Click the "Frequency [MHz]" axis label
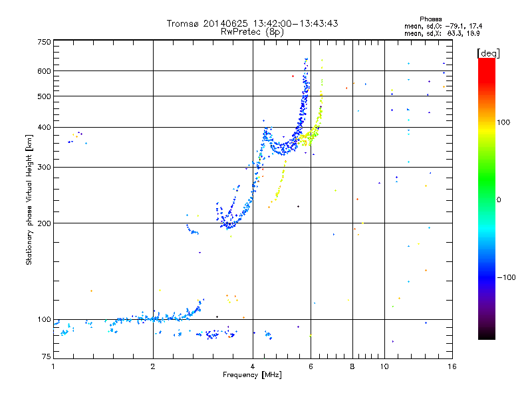Viewport: 532px width, 399px height. tap(252, 375)
